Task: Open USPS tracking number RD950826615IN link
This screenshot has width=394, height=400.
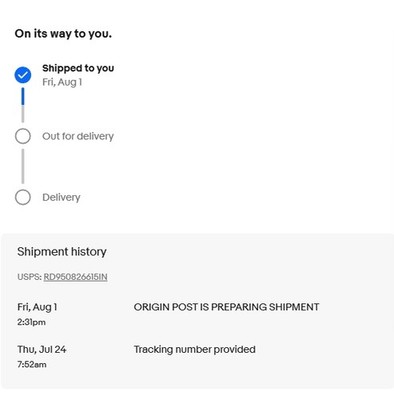Action: [x=75, y=277]
